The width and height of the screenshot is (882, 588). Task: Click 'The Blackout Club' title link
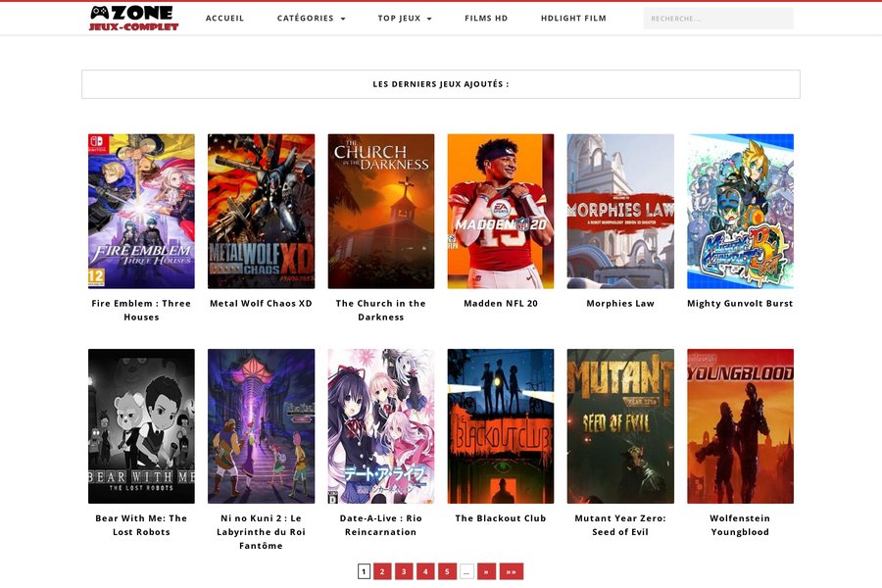pyautogui.click(x=501, y=518)
